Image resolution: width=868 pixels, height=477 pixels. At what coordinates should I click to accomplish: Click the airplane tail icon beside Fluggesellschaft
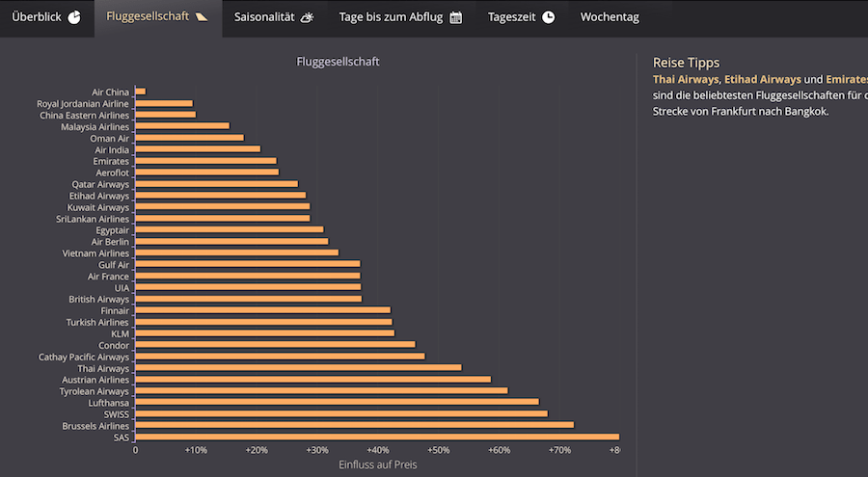(x=202, y=16)
